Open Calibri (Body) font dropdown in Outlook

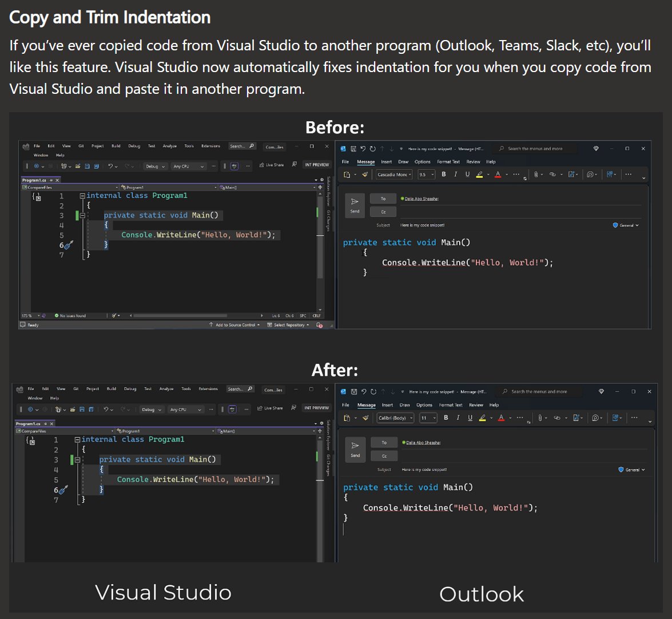pyautogui.click(x=396, y=418)
